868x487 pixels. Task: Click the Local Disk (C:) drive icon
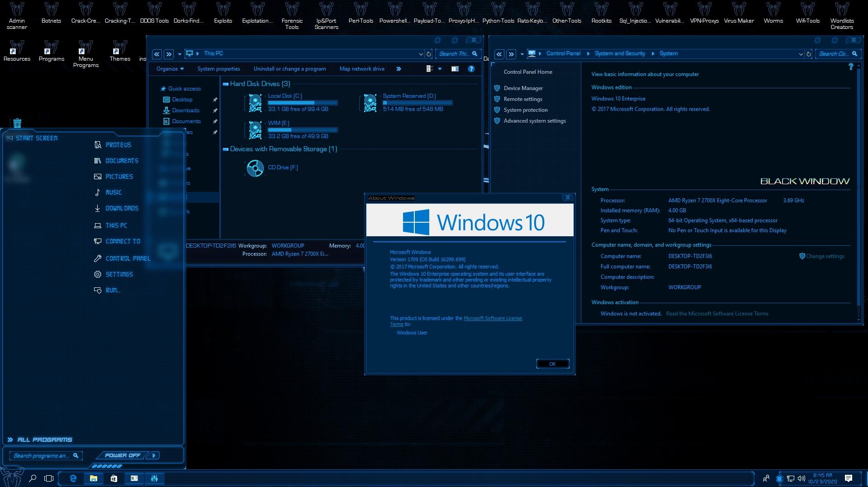tap(255, 103)
